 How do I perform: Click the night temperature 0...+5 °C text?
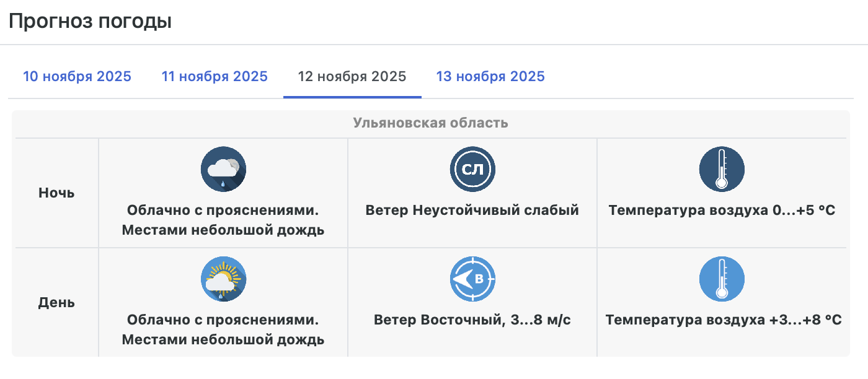tap(722, 211)
